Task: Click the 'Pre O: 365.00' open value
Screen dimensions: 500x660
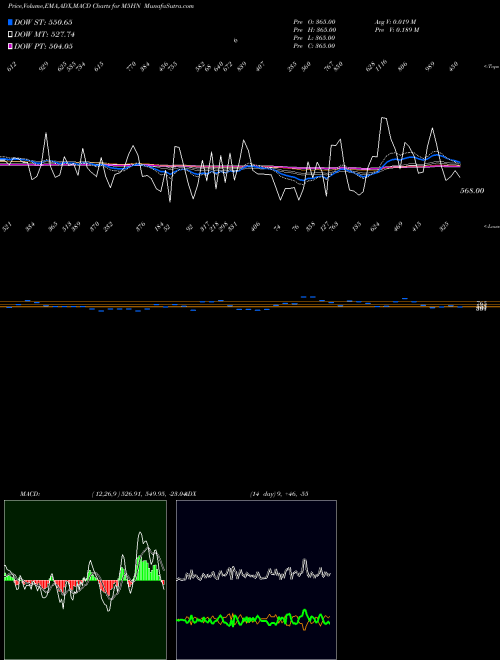Action: 314,22
